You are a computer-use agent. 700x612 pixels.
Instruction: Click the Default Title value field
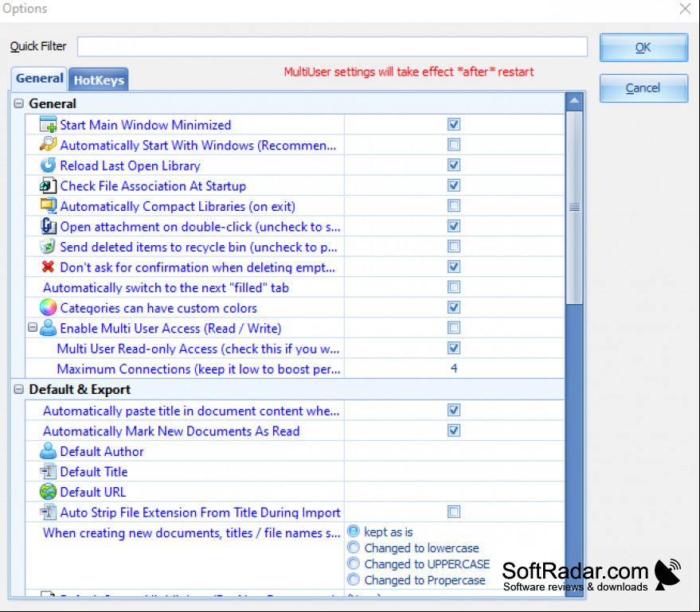click(x=454, y=471)
